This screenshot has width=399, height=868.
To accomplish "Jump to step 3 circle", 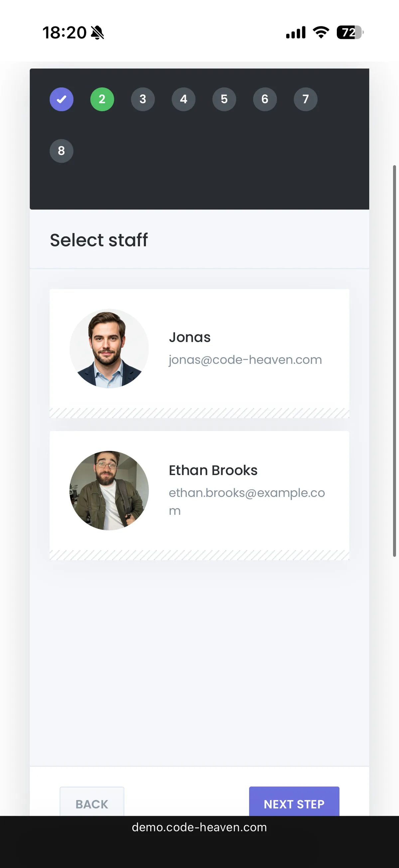I will tap(143, 99).
